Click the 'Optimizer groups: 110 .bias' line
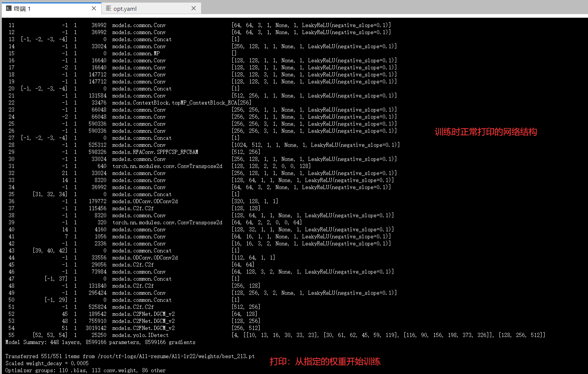This screenshot has height=374, width=588. (x=85, y=370)
